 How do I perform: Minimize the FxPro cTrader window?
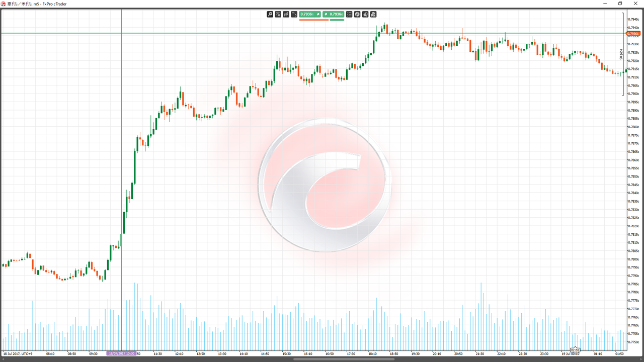(x=605, y=4)
